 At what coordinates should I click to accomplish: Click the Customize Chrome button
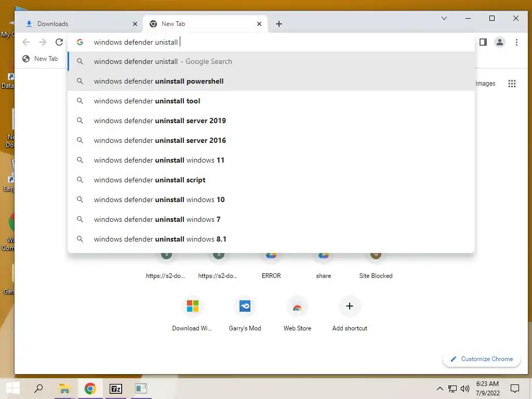pos(481,359)
